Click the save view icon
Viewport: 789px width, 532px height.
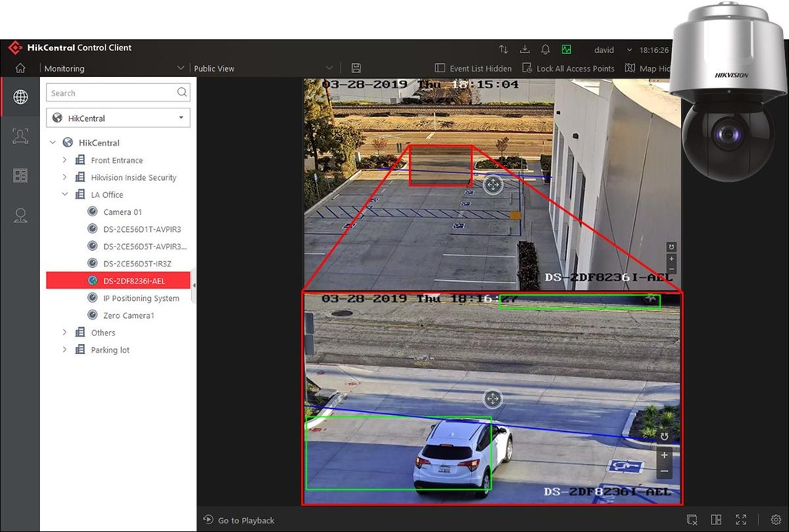click(x=356, y=68)
